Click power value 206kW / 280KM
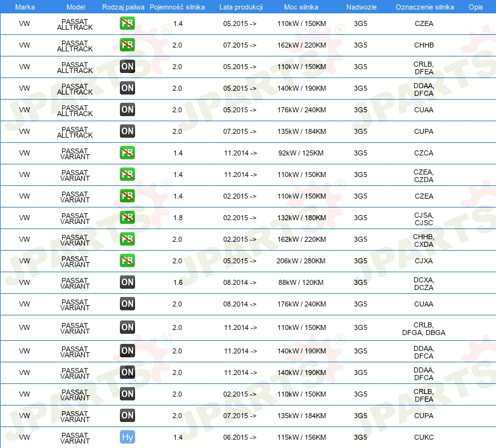 [x=301, y=261]
